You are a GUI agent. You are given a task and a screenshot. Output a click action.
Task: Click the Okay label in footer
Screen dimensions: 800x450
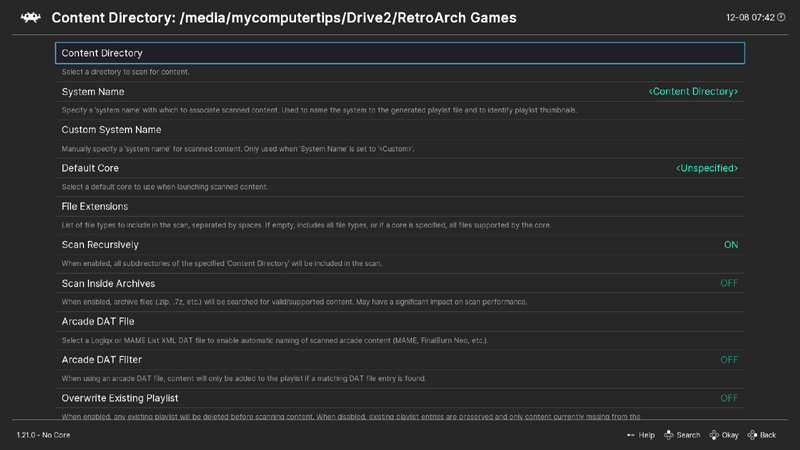click(730, 435)
